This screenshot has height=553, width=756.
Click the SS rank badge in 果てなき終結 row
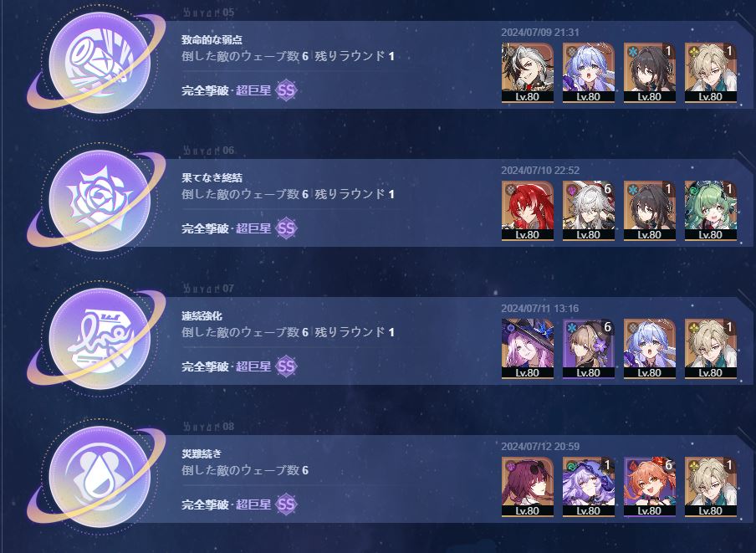pos(286,228)
